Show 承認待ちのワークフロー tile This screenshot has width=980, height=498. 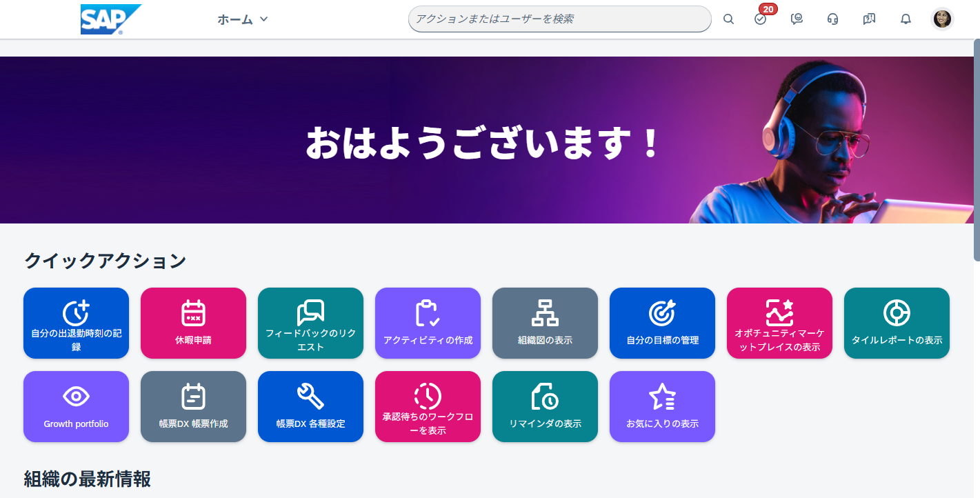coord(428,406)
